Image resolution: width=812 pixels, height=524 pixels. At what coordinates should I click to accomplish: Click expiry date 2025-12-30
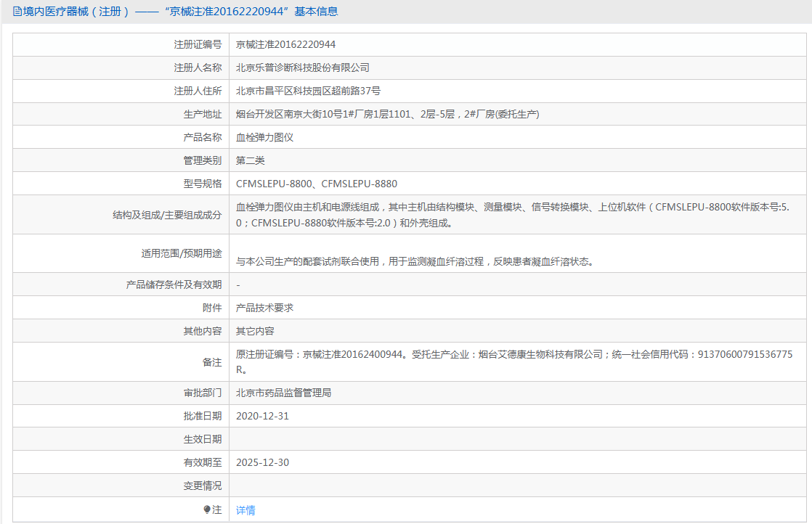pyautogui.click(x=262, y=462)
